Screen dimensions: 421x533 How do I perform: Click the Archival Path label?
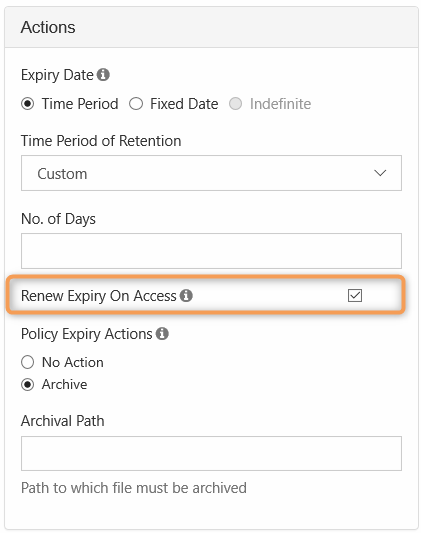click(x=63, y=421)
